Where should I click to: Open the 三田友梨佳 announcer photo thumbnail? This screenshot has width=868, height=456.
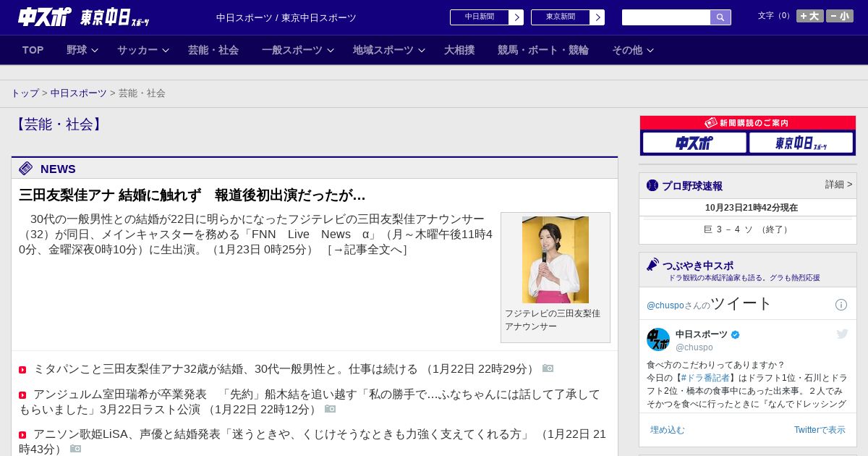pyautogui.click(x=556, y=259)
